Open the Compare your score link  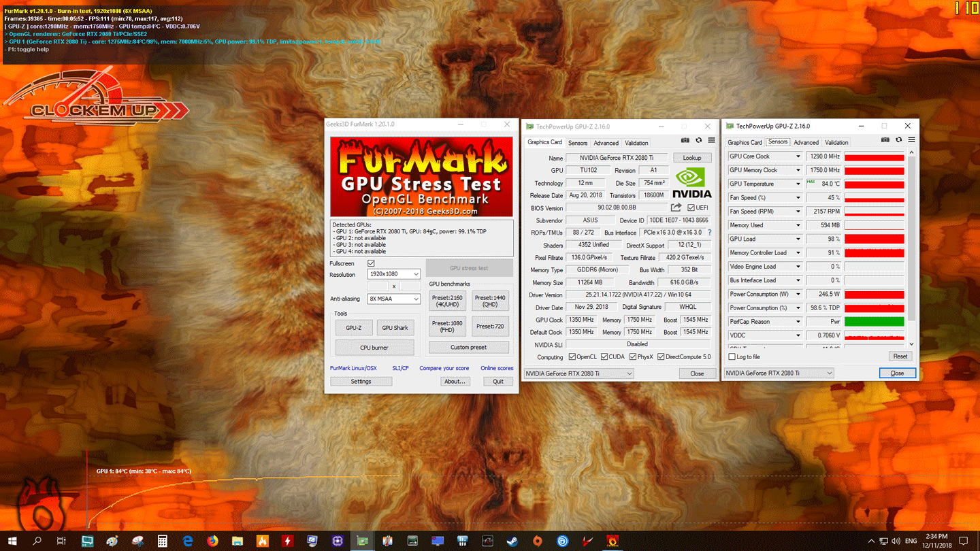[444, 368]
